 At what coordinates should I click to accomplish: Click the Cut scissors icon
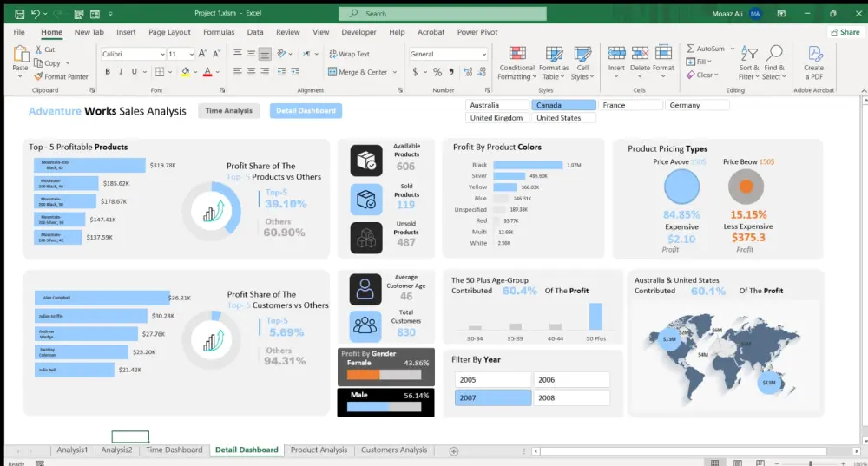pos(38,49)
